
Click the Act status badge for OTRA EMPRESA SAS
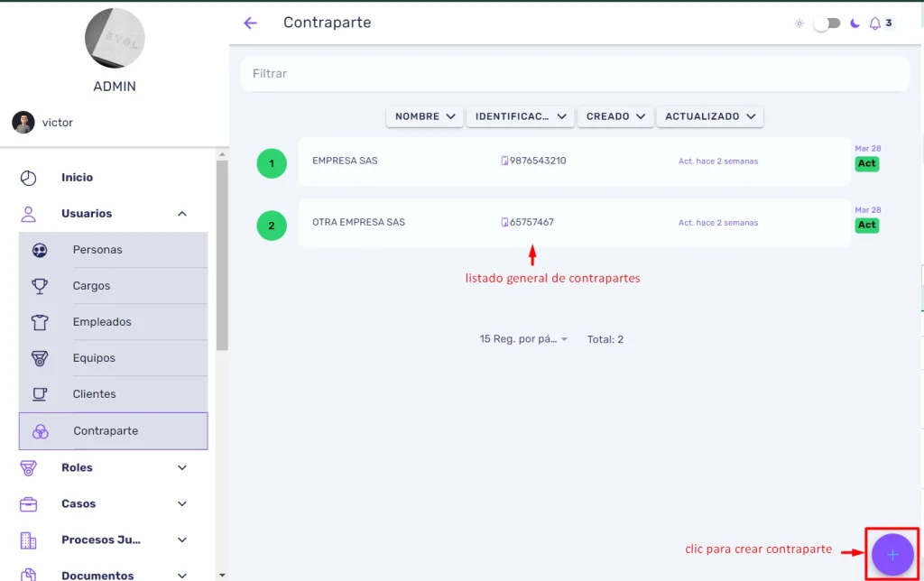point(867,226)
